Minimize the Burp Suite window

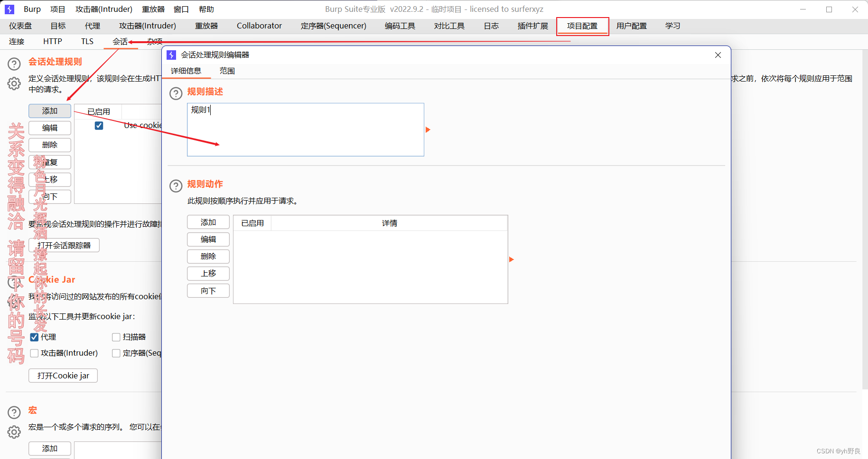(803, 9)
